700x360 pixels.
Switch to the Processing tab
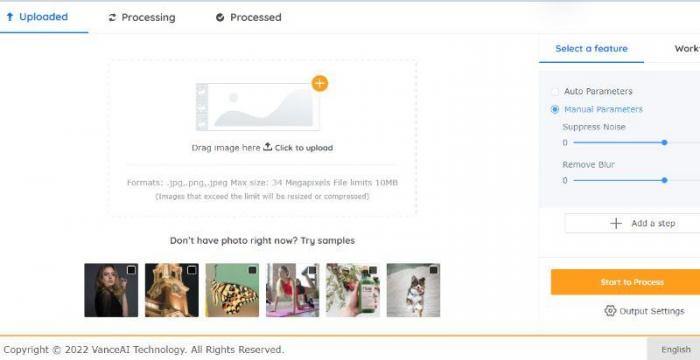(x=142, y=17)
